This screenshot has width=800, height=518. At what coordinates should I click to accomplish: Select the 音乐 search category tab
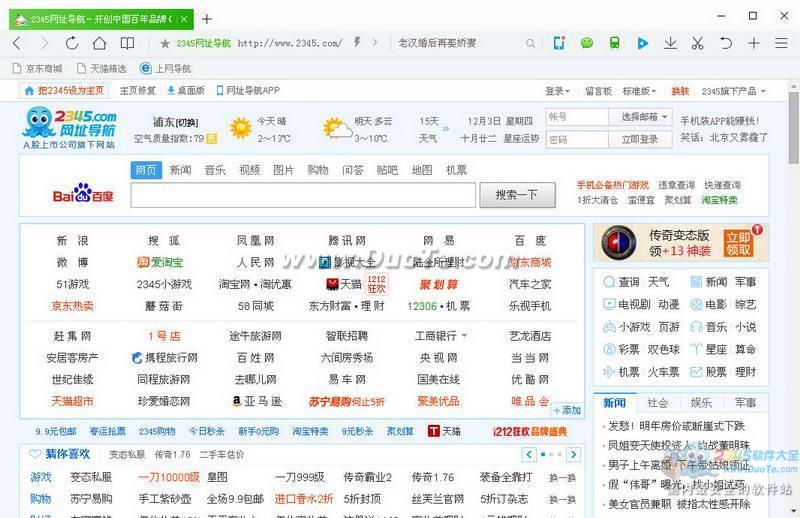(215, 170)
